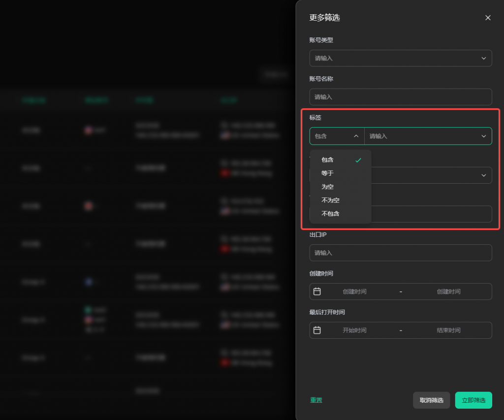Focus the 出口IP input field
This screenshot has height=420, width=504.
click(x=400, y=253)
